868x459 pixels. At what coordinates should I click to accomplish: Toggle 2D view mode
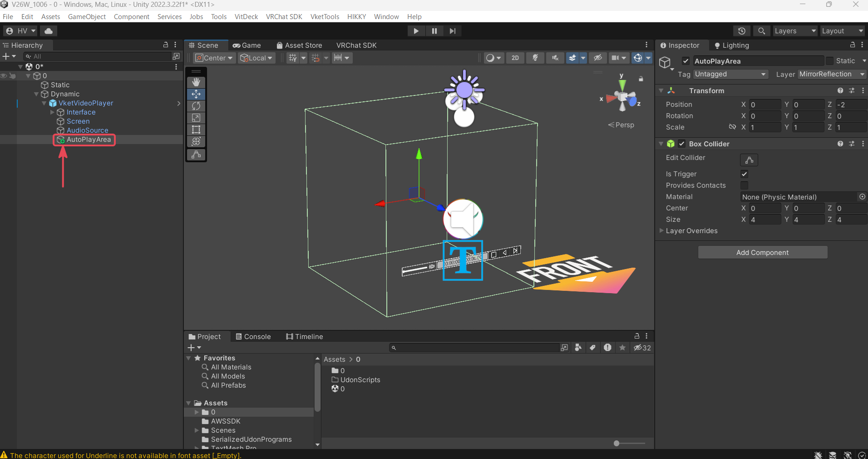tap(515, 58)
